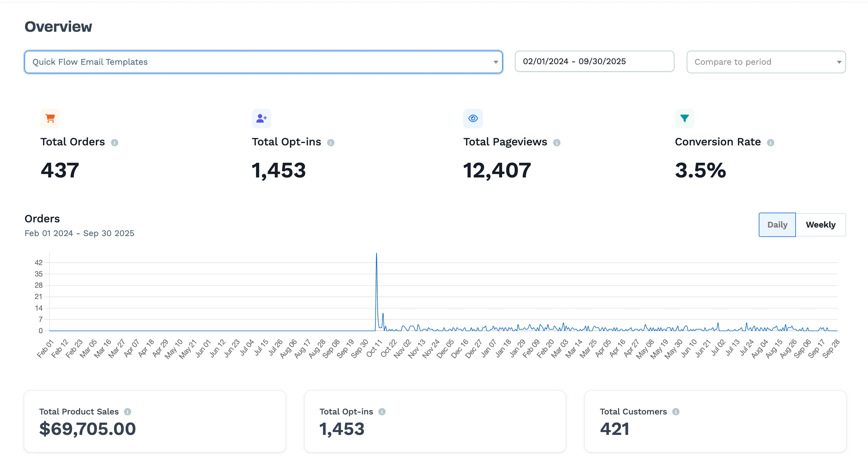Click info icon on bottom Total Opt-ins card

pos(382,412)
